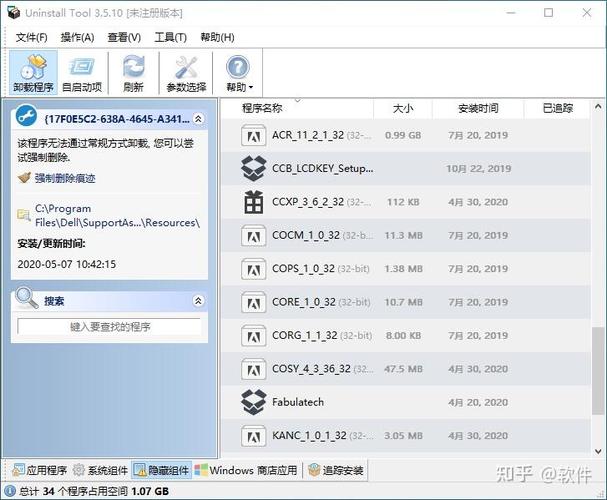Click the {17F0E5C2-638A-4645-A341... panel title

tap(117, 119)
